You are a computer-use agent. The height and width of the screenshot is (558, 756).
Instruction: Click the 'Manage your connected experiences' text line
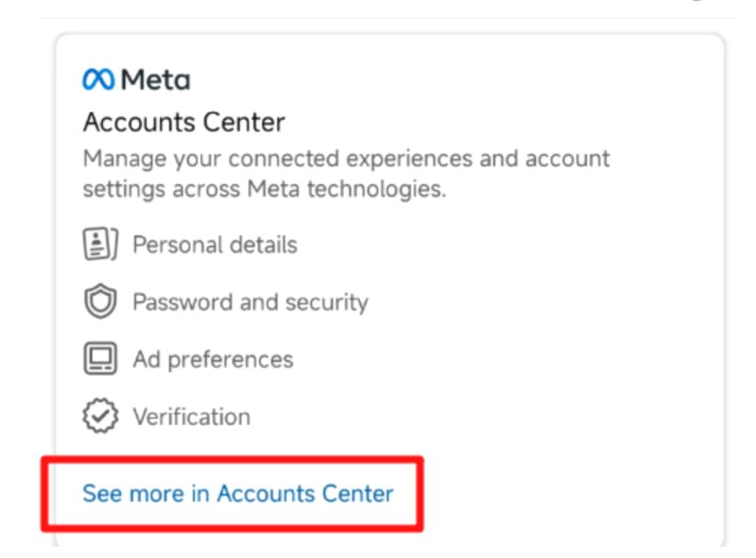346,159
